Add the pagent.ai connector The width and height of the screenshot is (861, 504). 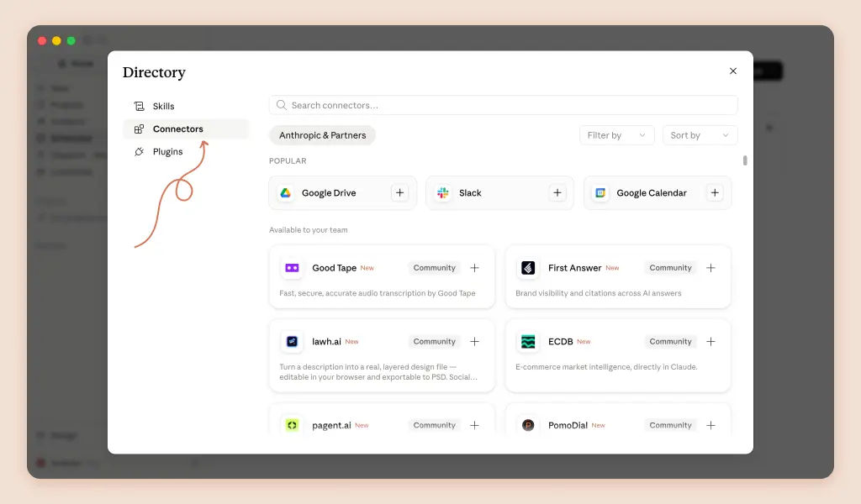click(x=474, y=425)
